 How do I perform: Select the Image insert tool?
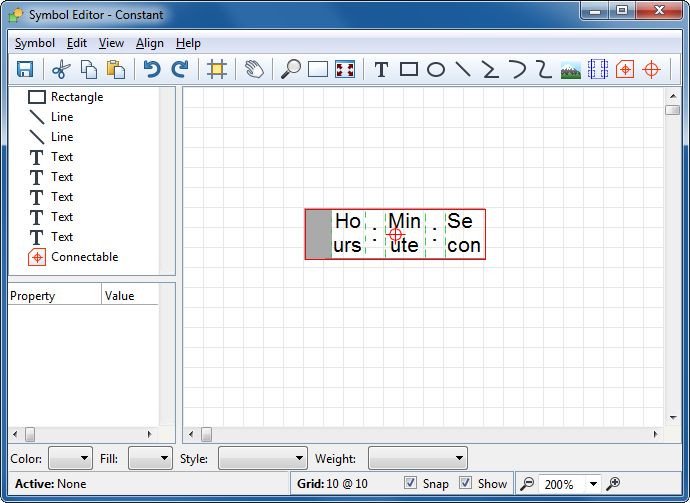coord(571,69)
